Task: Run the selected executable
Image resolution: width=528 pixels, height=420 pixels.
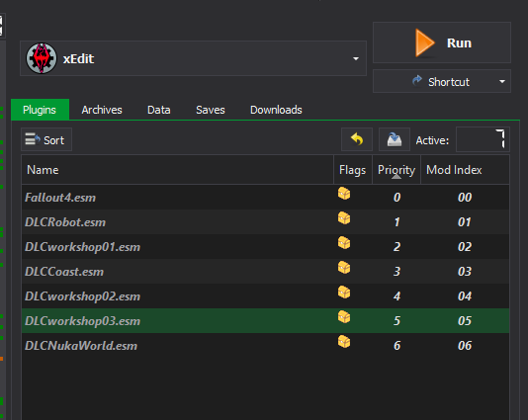Action: 442,42
